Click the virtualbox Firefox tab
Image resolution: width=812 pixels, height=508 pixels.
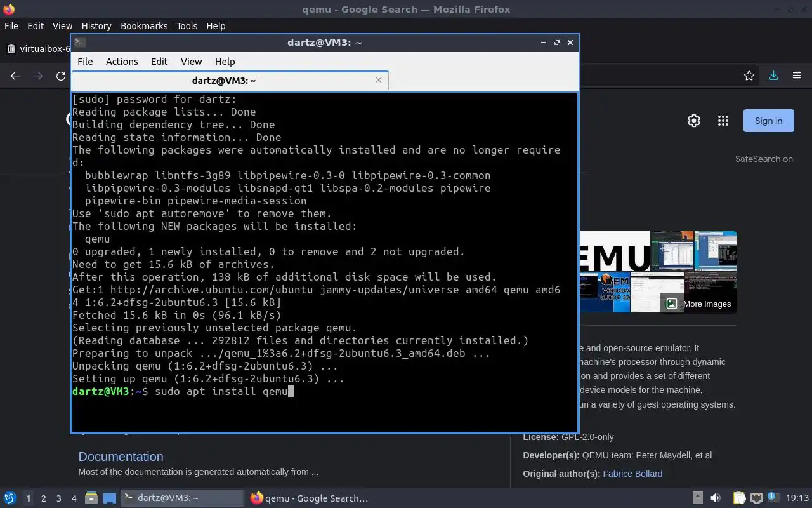pyautogui.click(x=38, y=49)
